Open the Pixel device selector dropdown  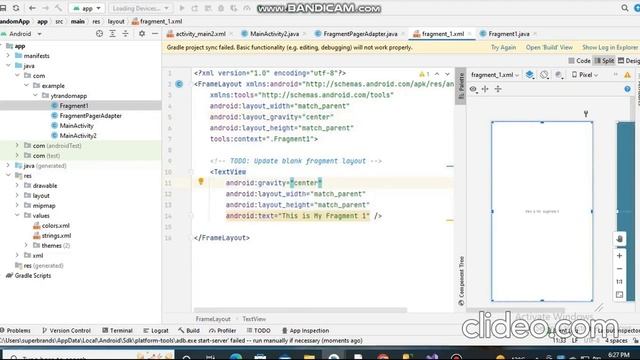coord(585,75)
